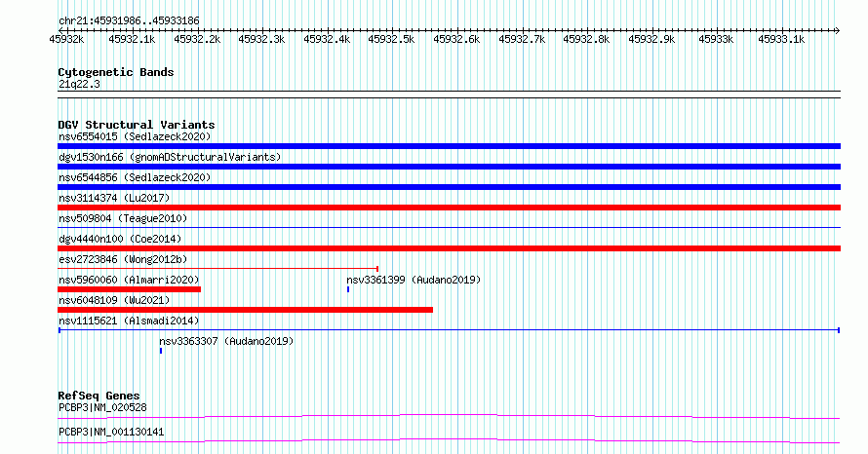Click the magenta PCBP3|NM_001130141 transcript line
Image resolution: width=868 pixels, height=454 pixels.
click(x=449, y=440)
